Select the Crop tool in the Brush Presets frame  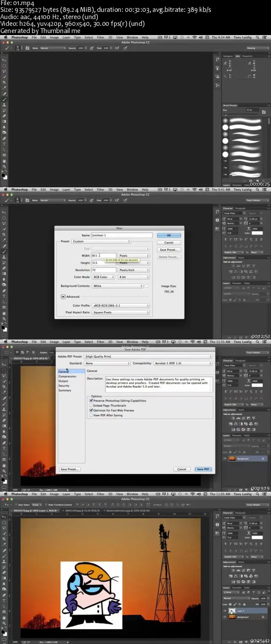click(4, 82)
